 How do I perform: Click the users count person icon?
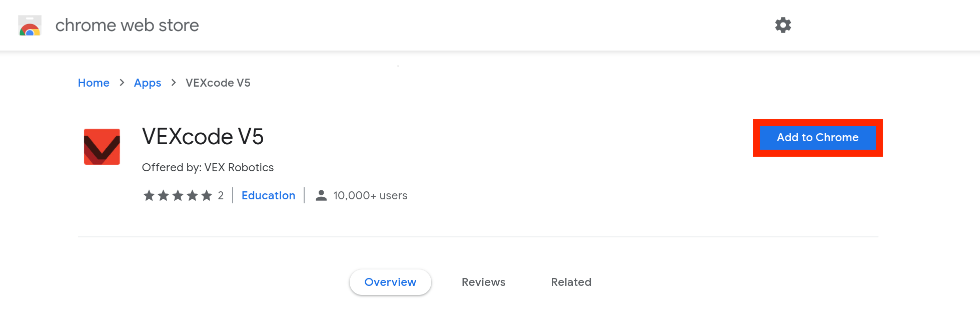click(320, 195)
